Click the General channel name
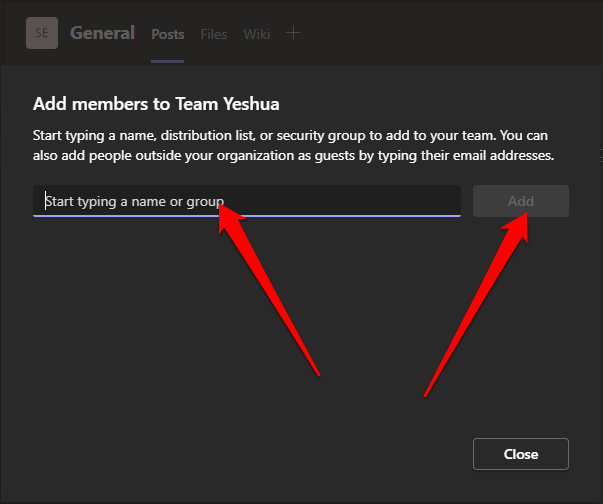 (x=102, y=33)
